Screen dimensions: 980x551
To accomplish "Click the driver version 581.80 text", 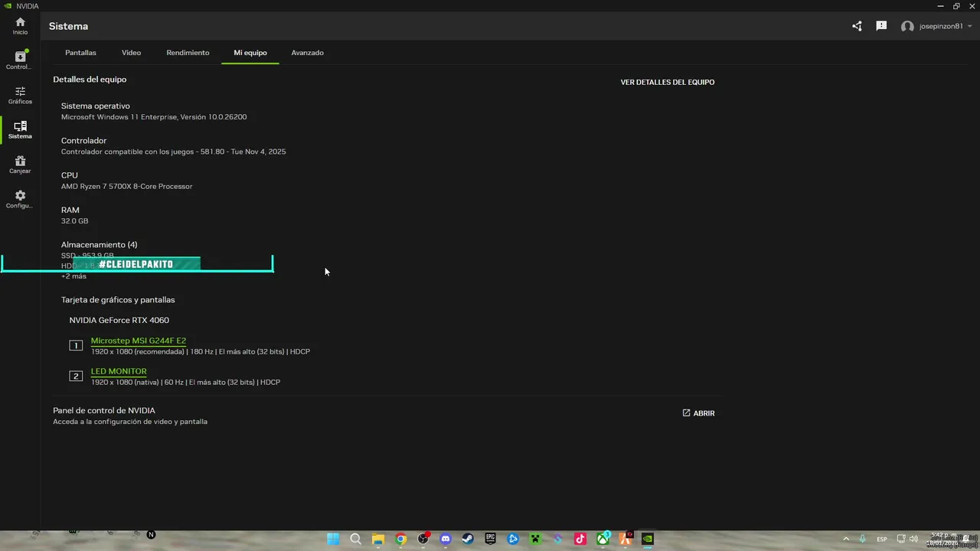I will [173, 152].
